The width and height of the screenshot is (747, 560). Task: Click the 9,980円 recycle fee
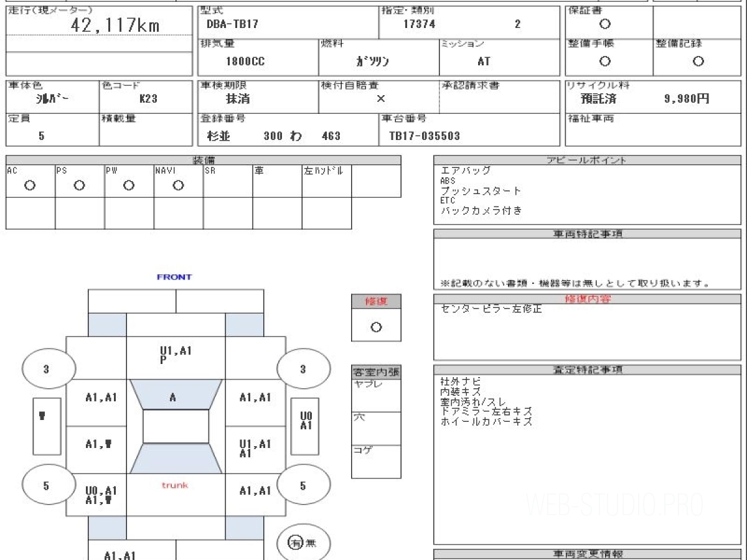click(x=687, y=98)
